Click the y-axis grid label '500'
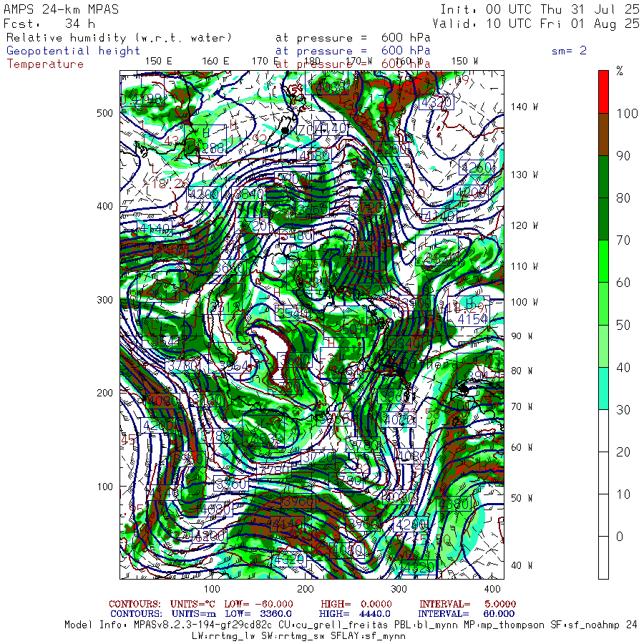 [104, 113]
